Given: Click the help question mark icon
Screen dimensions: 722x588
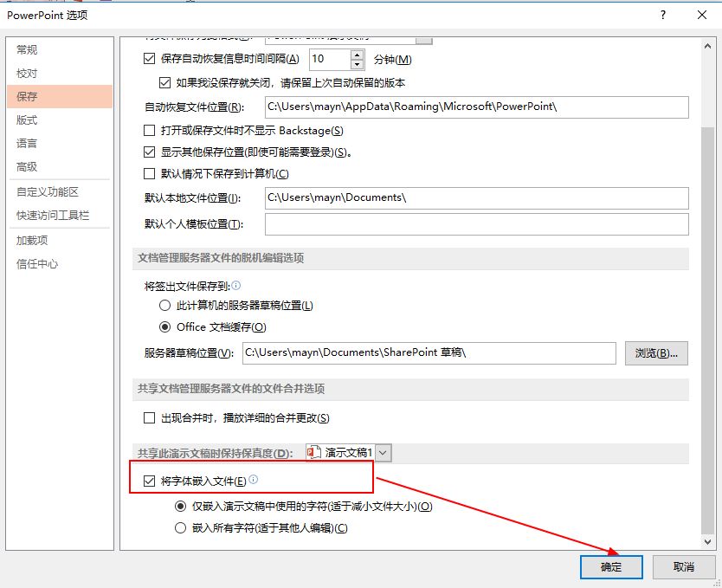Looking at the screenshot, I should coord(662,15).
